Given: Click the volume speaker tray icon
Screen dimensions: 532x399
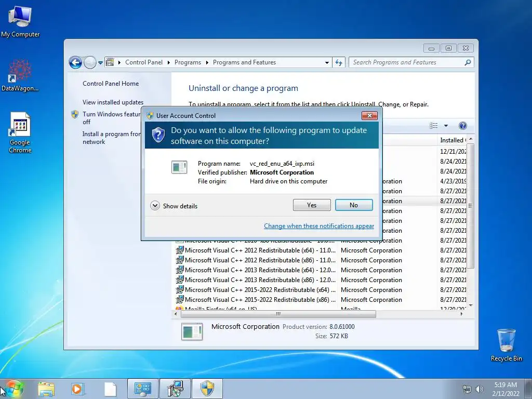Looking at the screenshot, I should (479, 389).
